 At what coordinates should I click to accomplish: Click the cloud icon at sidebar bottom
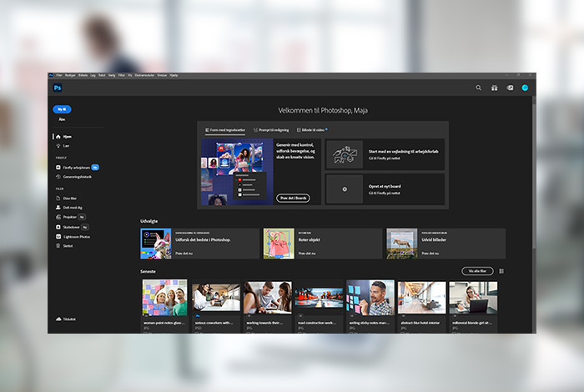(58, 319)
